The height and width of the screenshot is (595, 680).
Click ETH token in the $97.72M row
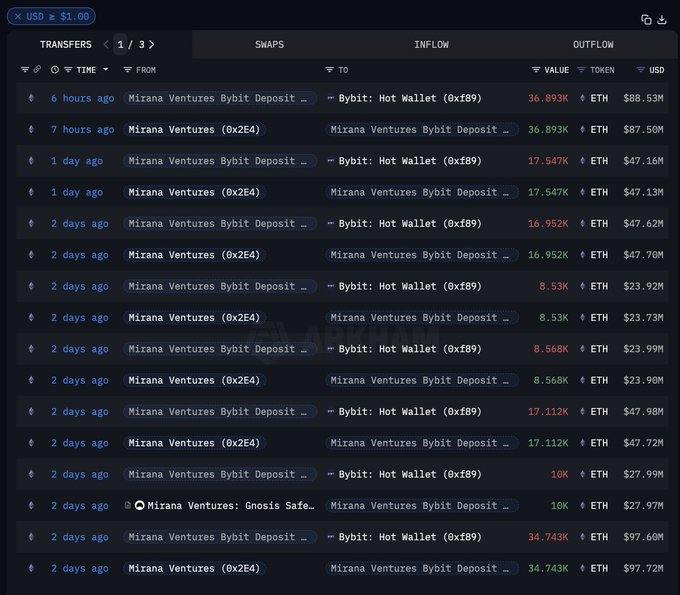point(599,568)
